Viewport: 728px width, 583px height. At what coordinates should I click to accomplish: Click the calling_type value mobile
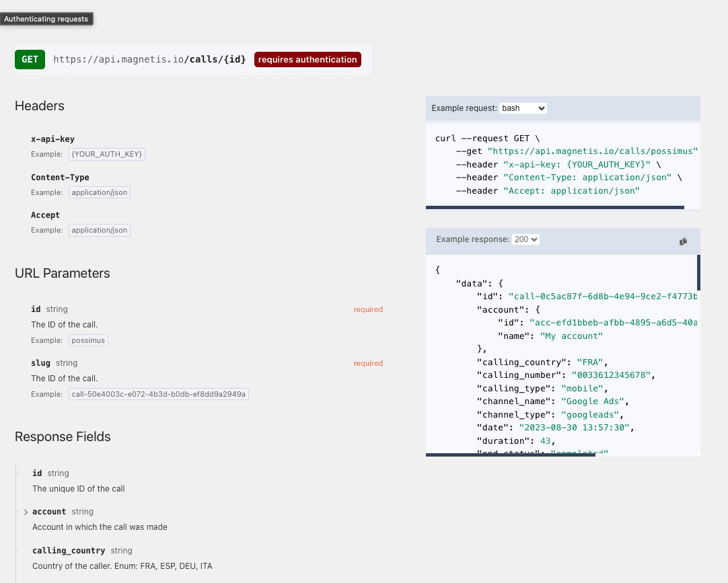click(582, 389)
